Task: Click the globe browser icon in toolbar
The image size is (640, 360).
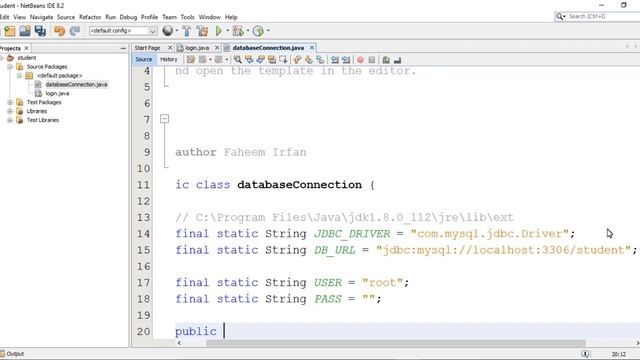Action: pos(167,31)
